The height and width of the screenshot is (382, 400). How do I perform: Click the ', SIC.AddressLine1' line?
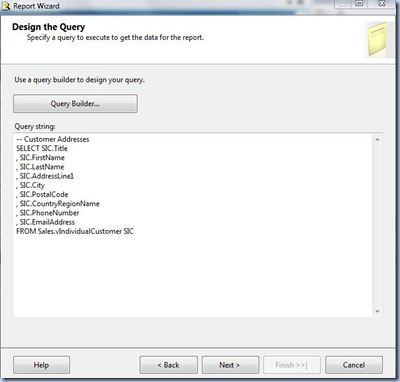(x=45, y=176)
